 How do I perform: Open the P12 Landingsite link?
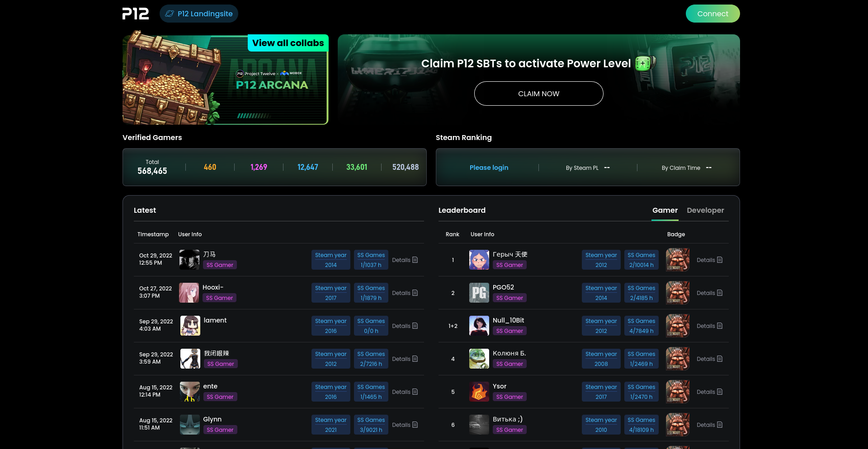[x=199, y=14]
